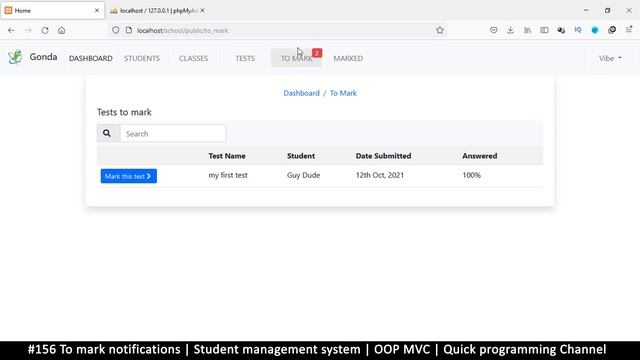Open the downloads arrow icon
The image size is (640, 360).
click(510, 30)
